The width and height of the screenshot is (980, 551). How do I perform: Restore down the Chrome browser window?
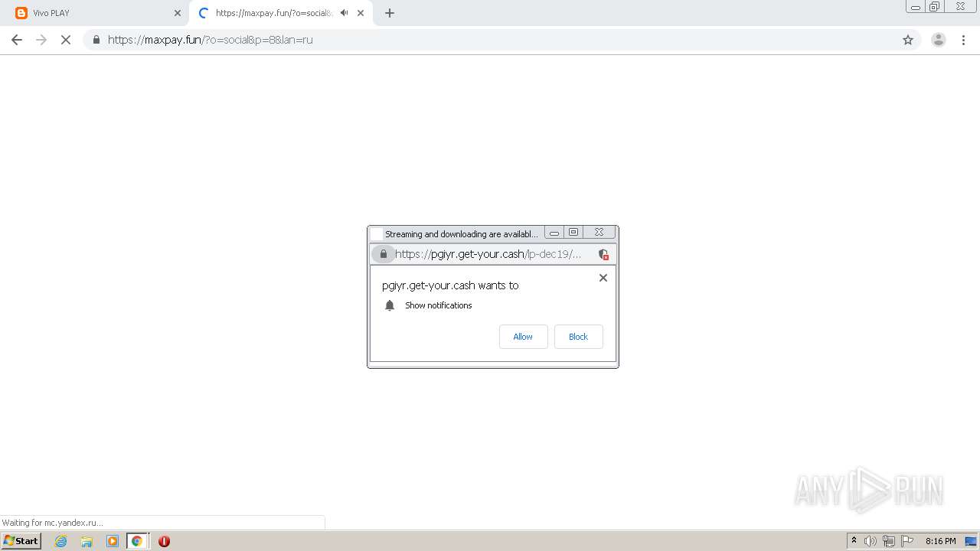[x=935, y=6]
